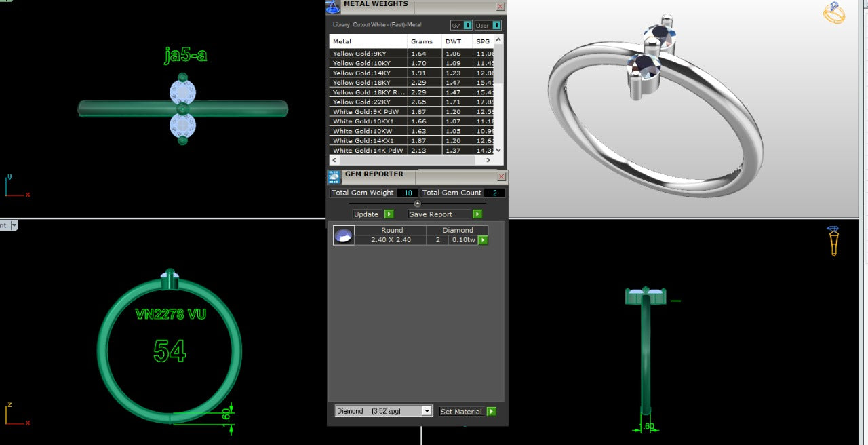Toggle the User switch
The width and height of the screenshot is (868, 445).
tap(488, 25)
